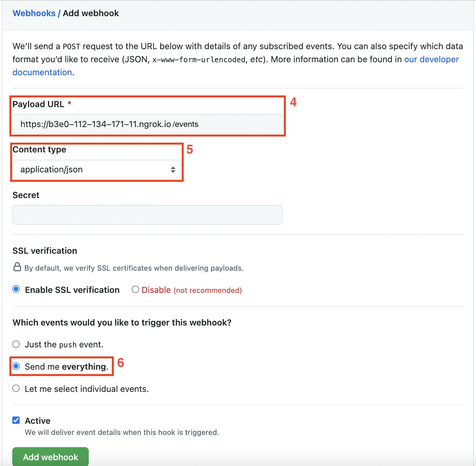Click inside the Payload URL field
The width and height of the screenshot is (476, 466).
148,124
